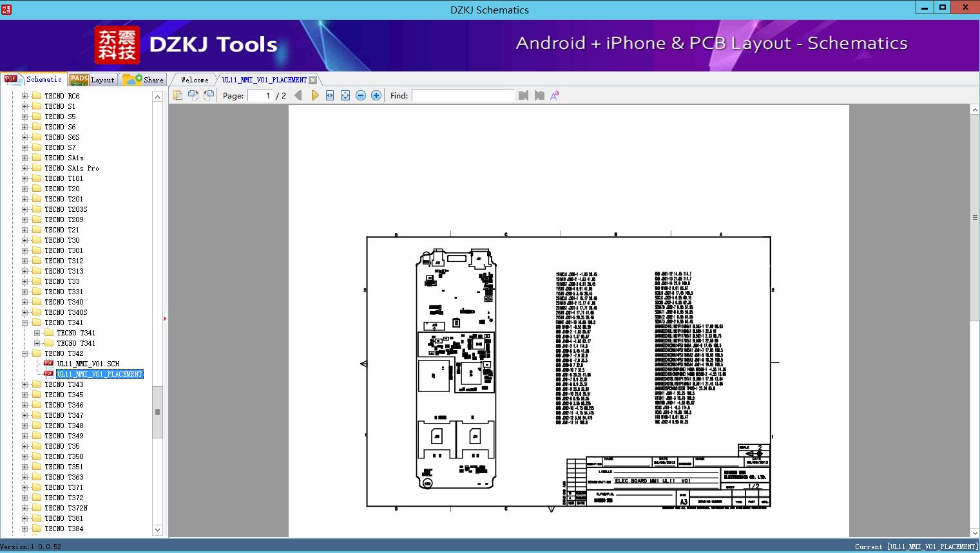Click the document viewer scroll up arrow
The image size is (980, 553).
tap(975, 110)
